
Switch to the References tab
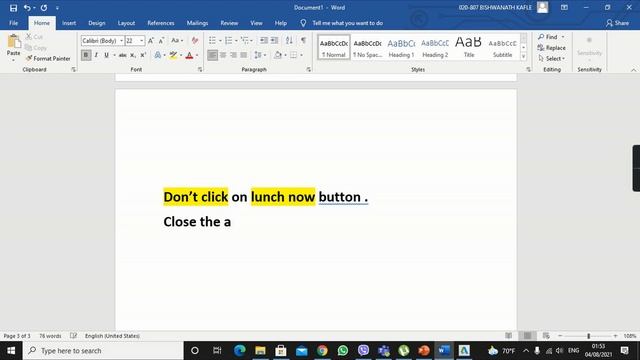pos(161,23)
